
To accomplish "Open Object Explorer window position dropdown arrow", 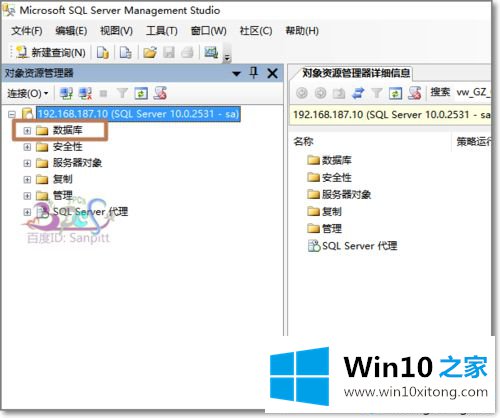I will tap(236, 74).
